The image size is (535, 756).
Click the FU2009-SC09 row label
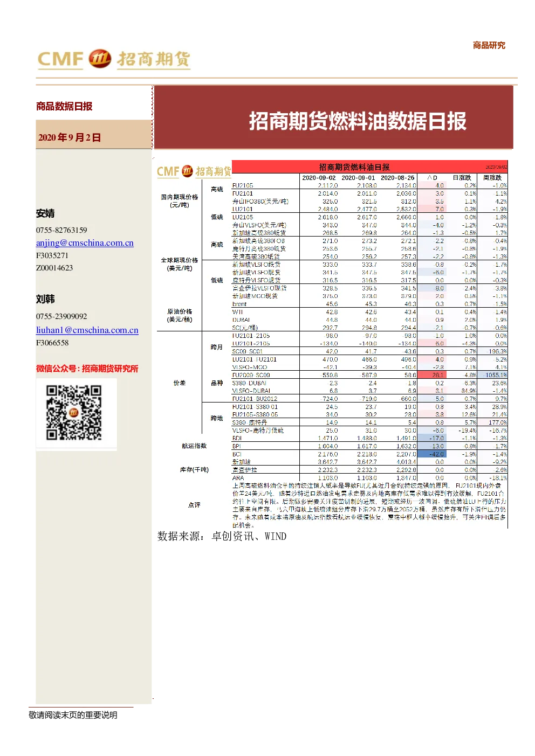tap(251, 375)
